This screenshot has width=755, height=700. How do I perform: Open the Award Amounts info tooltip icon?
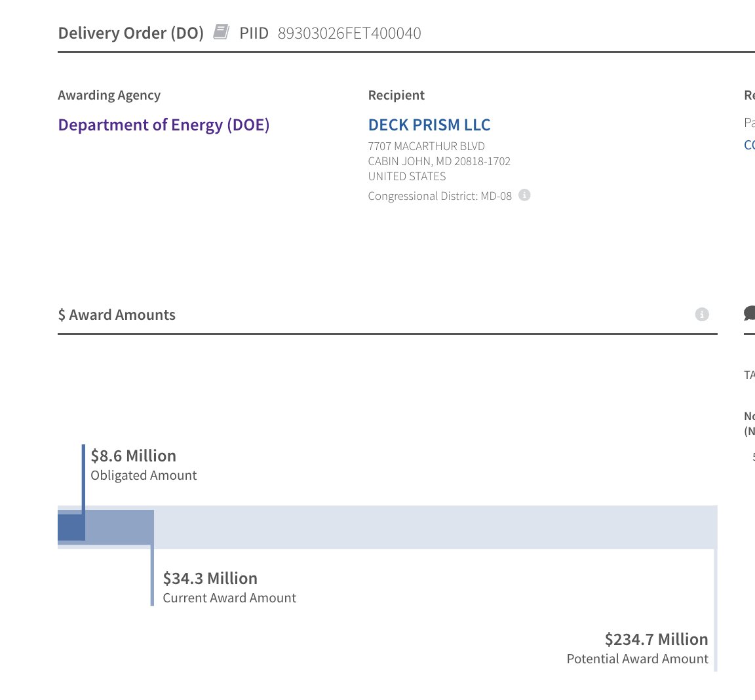click(x=702, y=315)
